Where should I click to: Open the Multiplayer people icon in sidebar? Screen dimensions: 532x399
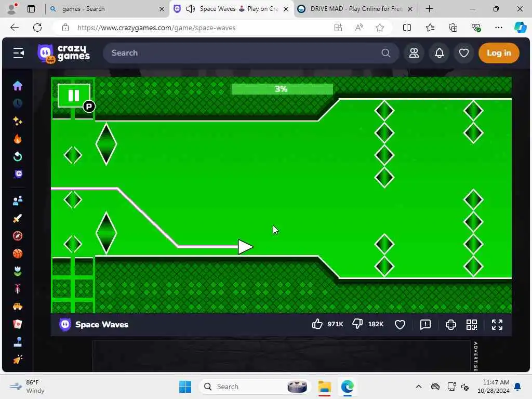[18, 201]
